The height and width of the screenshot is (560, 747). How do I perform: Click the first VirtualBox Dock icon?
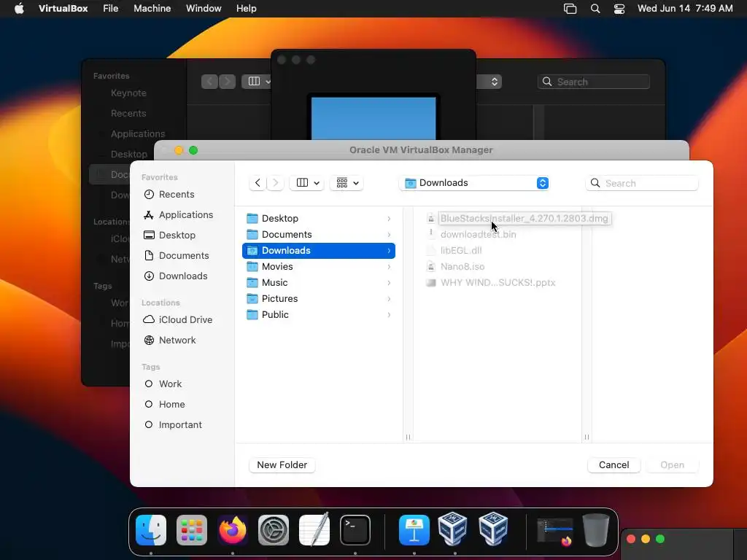coord(452,529)
